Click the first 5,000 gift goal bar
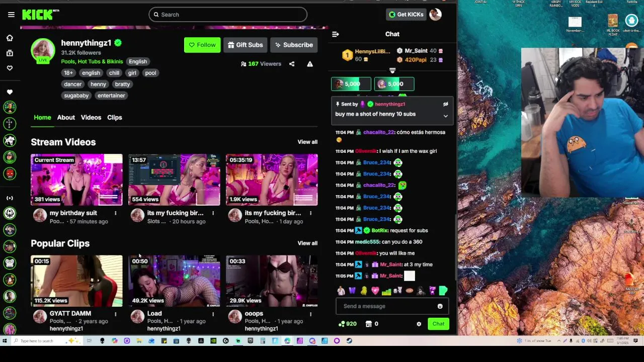 [x=351, y=84]
